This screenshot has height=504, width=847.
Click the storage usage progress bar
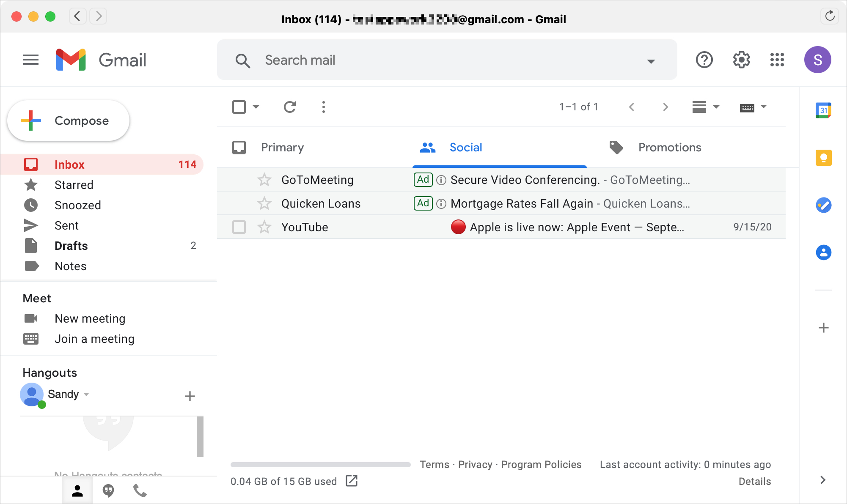(x=321, y=465)
